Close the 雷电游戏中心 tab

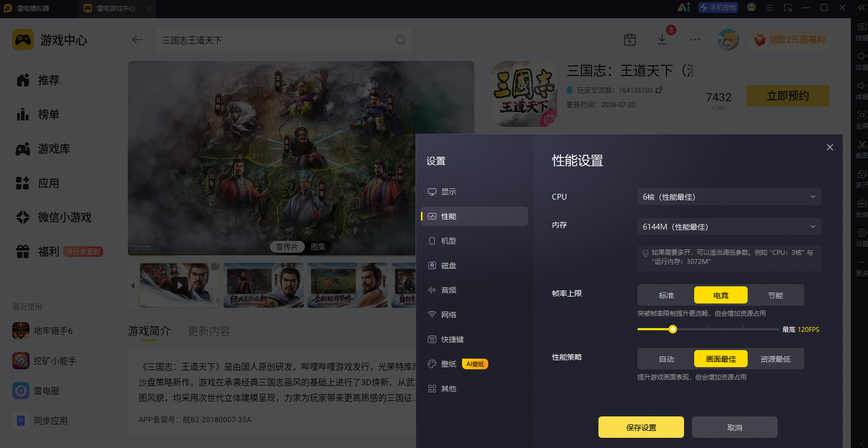149,8
